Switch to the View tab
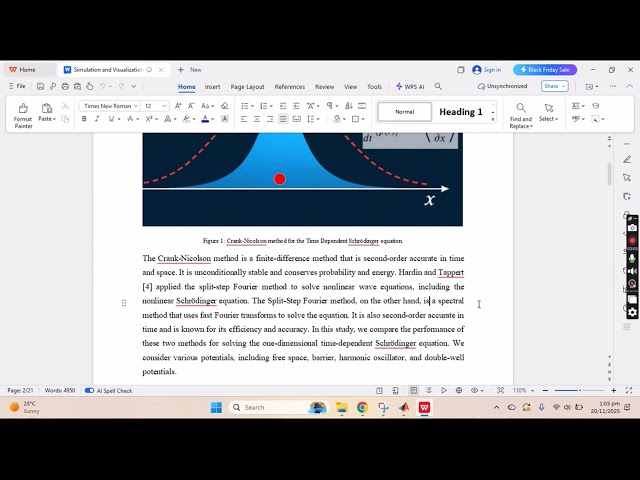This screenshot has width=640, height=480. tap(350, 87)
